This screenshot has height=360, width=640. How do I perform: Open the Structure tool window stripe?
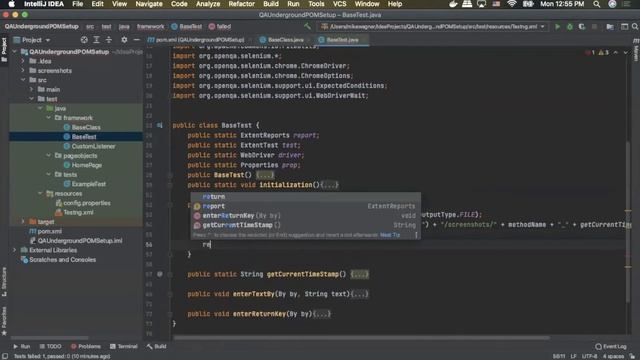coord(4,282)
